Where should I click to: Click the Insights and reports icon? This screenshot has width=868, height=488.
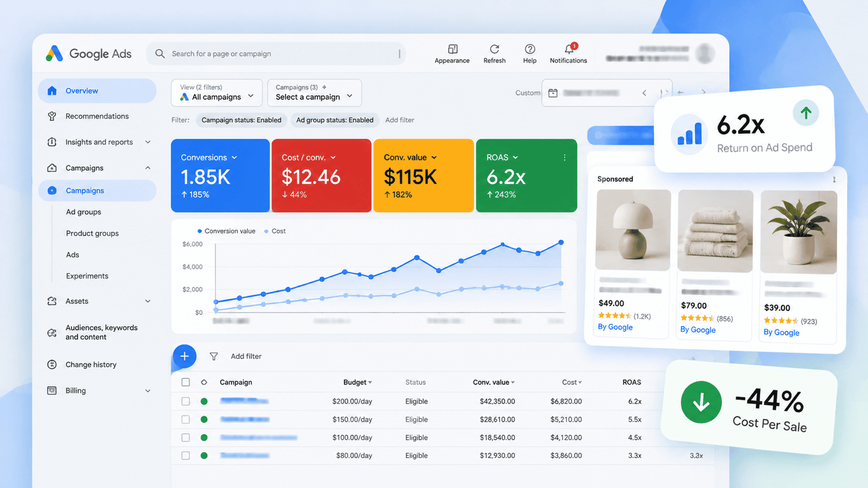point(52,142)
